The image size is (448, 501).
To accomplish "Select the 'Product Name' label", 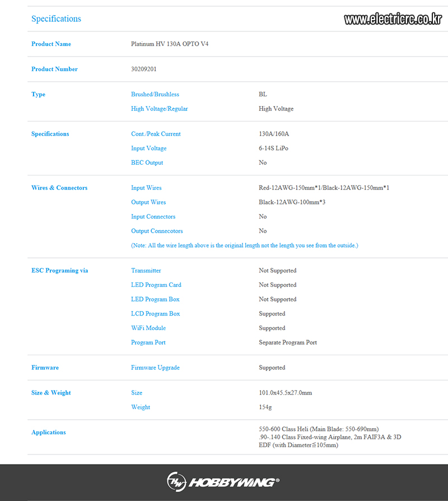I will pyautogui.click(x=51, y=44).
